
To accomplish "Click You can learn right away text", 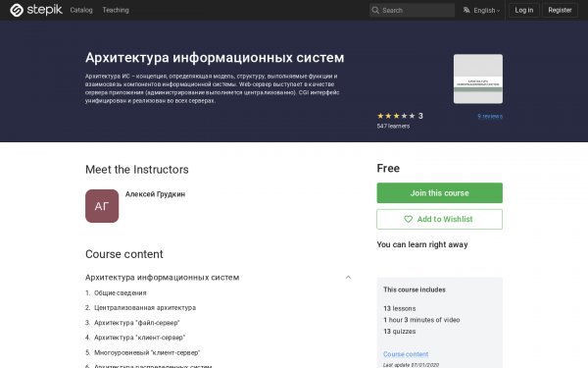I will 422,244.
